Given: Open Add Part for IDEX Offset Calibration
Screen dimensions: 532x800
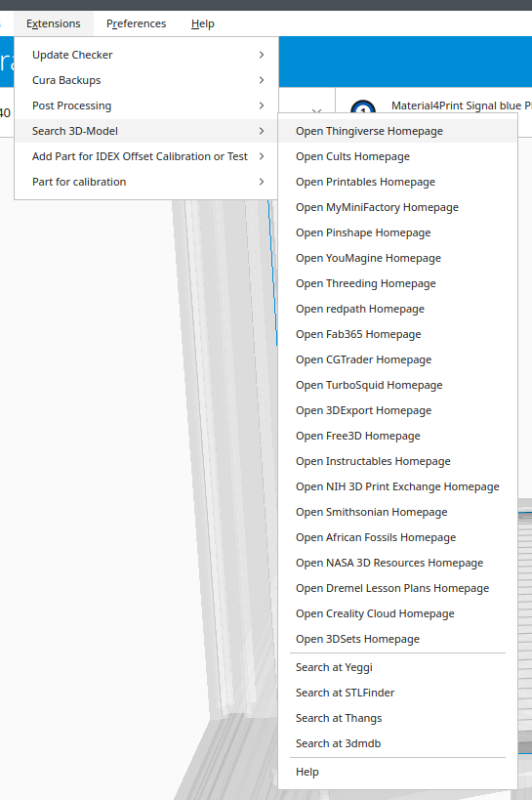Looking at the screenshot, I should click(146, 156).
